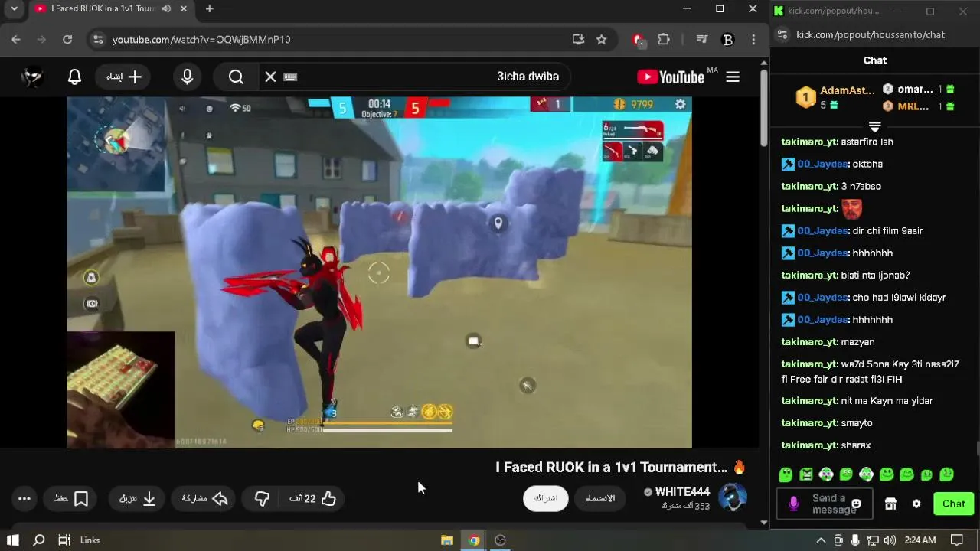The width and height of the screenshot is (980, 551).
Task: Open more actions three-dot menu under video
Action: point(24,499)
